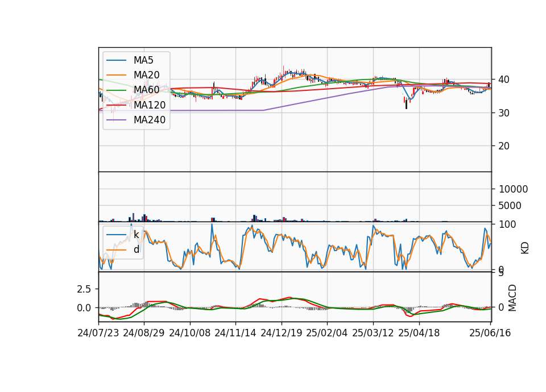Screen dimensions: 546x392
Task: Click the 25/02/04 date axis label
Action: point(326,333)
